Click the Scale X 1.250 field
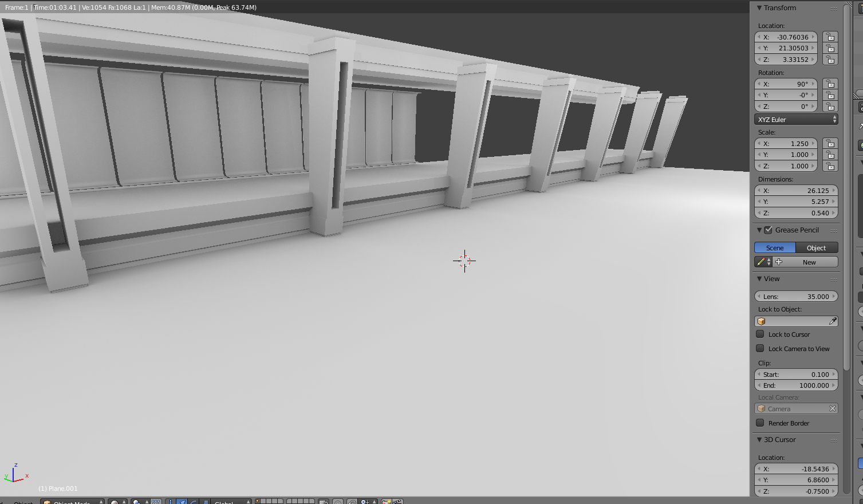 pyautogui.click(x=786, y=143)
